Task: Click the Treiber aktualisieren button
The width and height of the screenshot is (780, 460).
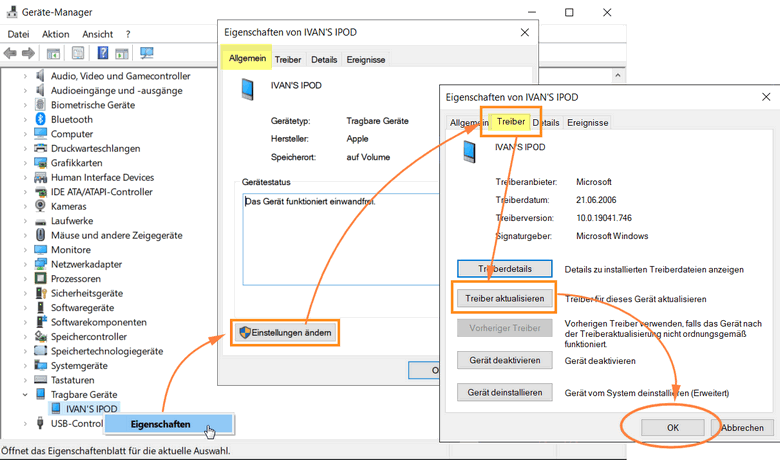Action: tap(504, 298)
